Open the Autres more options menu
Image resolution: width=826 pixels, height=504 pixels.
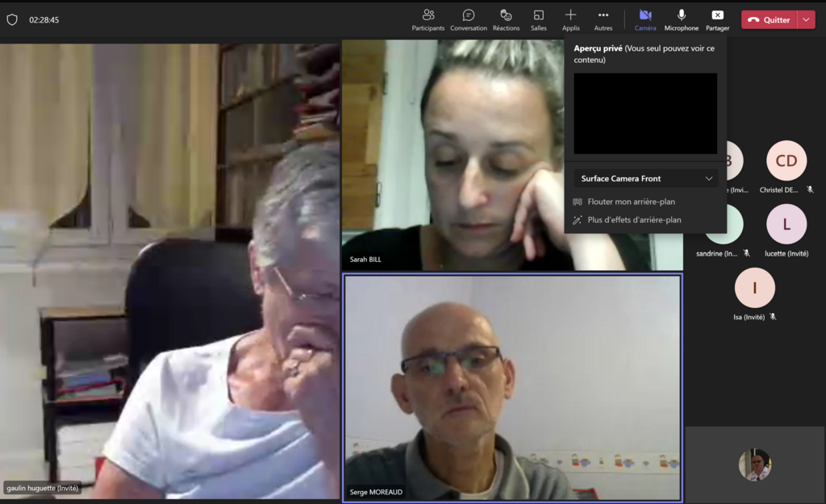point(603,15)
